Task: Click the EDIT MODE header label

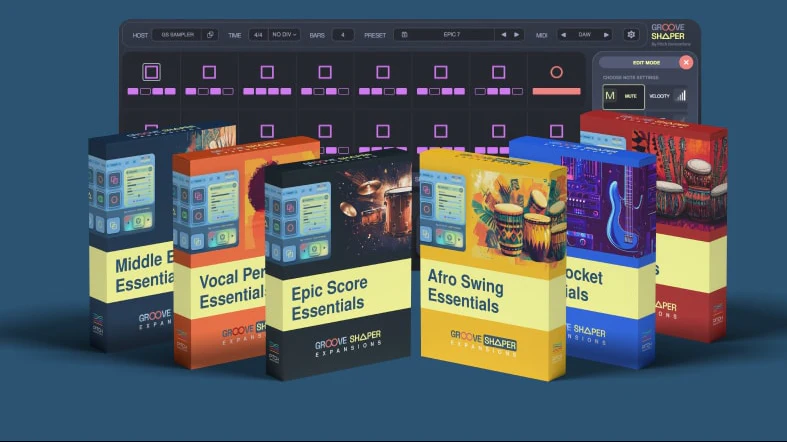Action: pyautogui.click(x=646, y=63)
